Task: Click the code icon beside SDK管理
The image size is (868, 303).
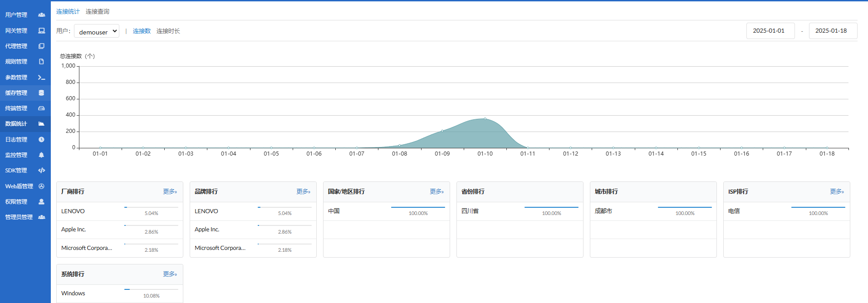Action: click(x=42, y=171)
